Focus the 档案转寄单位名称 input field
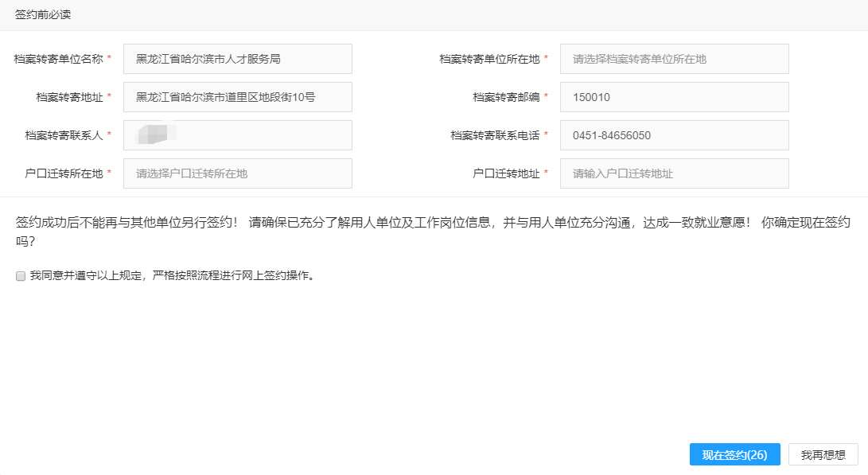The image size is (868, 475). click(x=237, y=59)
